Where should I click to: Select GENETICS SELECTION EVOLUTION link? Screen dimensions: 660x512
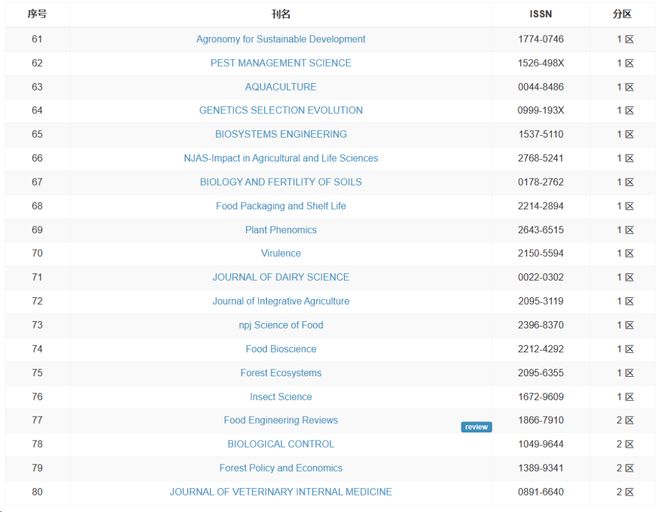[x=280, y=110]
